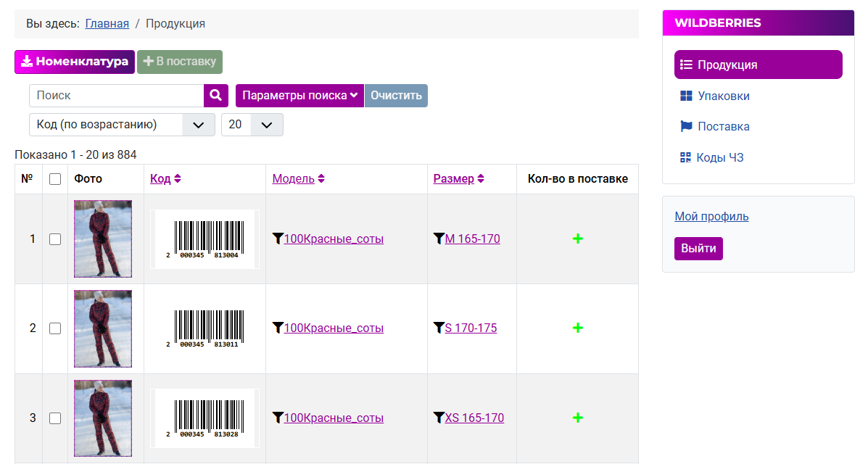The image size is (868, 464).
Task: Go to 'Коды ЧЗ' sidebar item
Action: coord(719,157)
